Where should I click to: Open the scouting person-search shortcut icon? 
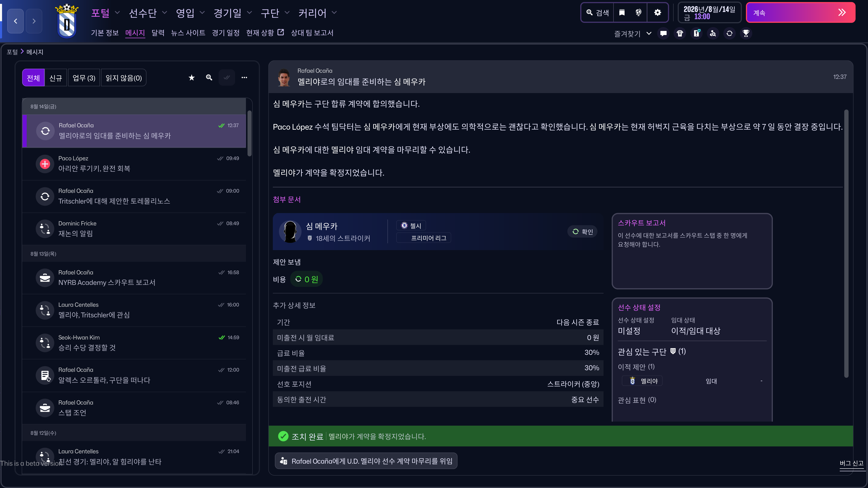713,33
